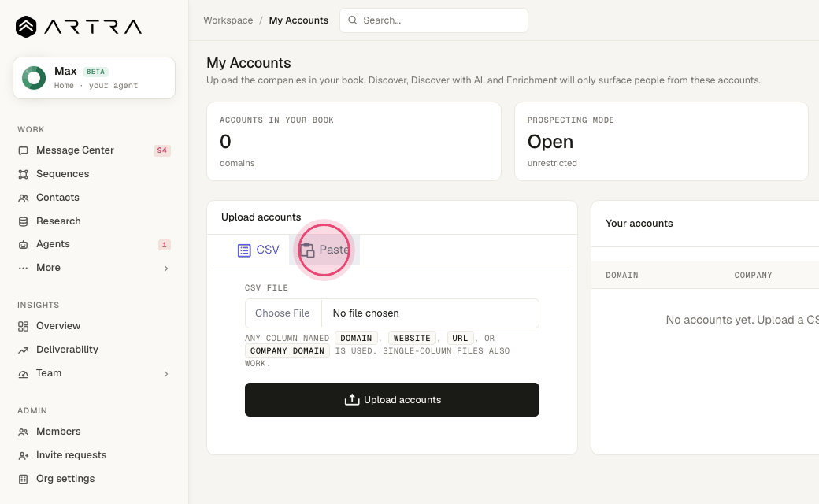
Task: Click the Team gauge icon
Action: tap(23, 374)
